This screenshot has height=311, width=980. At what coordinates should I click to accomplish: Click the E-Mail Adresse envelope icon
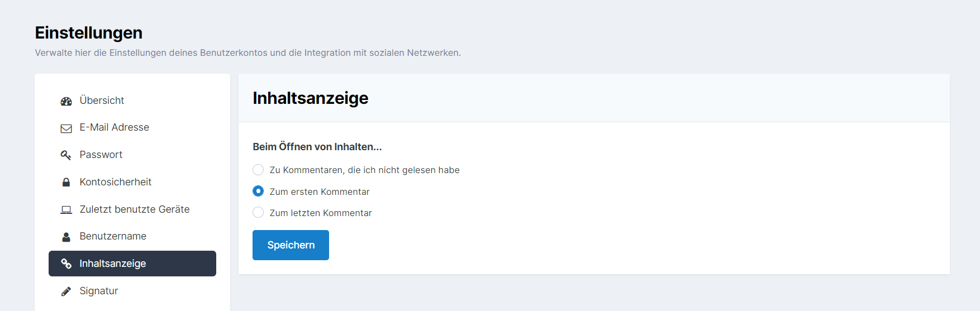point(66,128)
